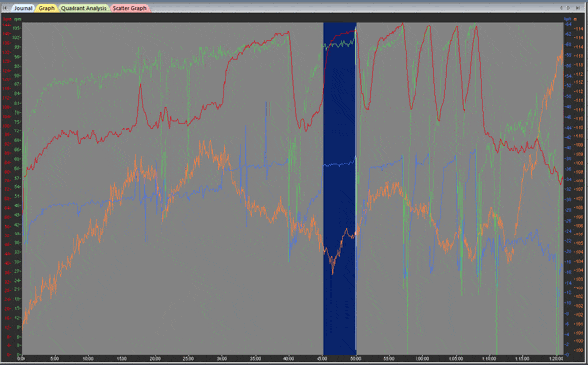Click the orange m altitude axis label

point(575,19)
